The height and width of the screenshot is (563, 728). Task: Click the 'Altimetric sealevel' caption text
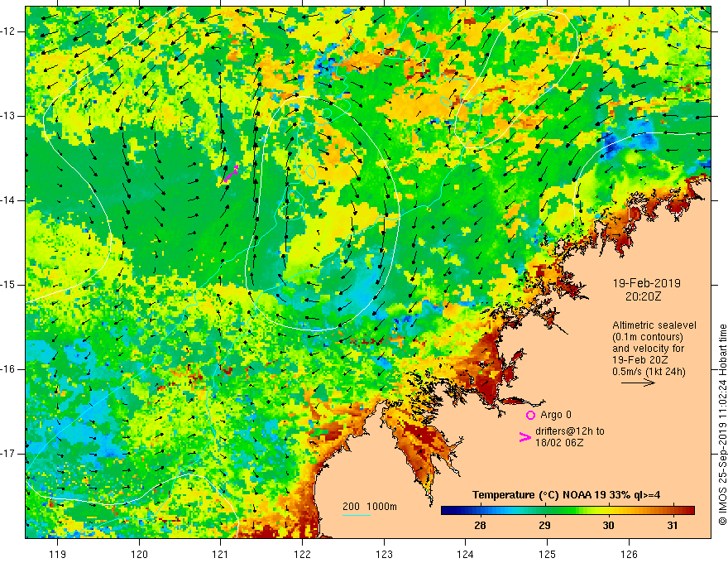click(x=654, y=325)
